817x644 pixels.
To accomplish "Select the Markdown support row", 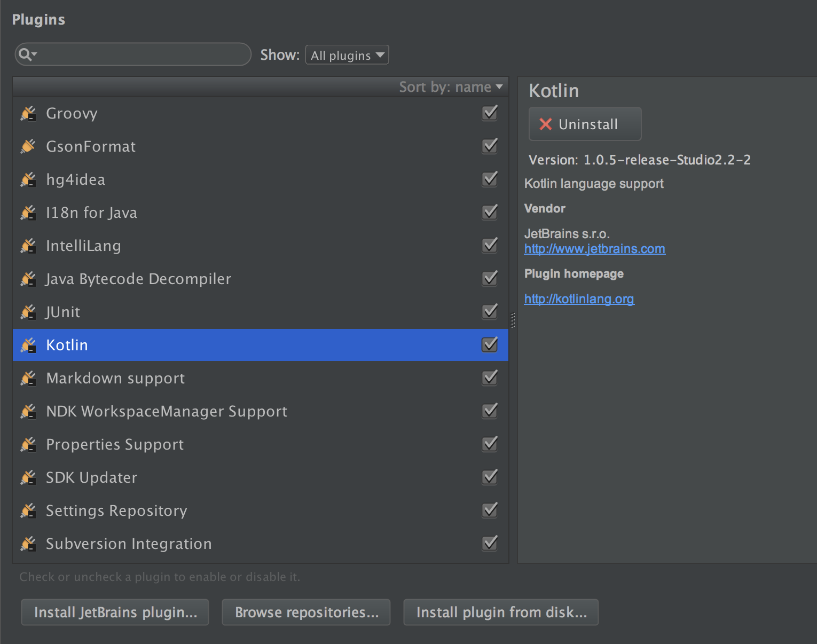I will coord(261,378).
